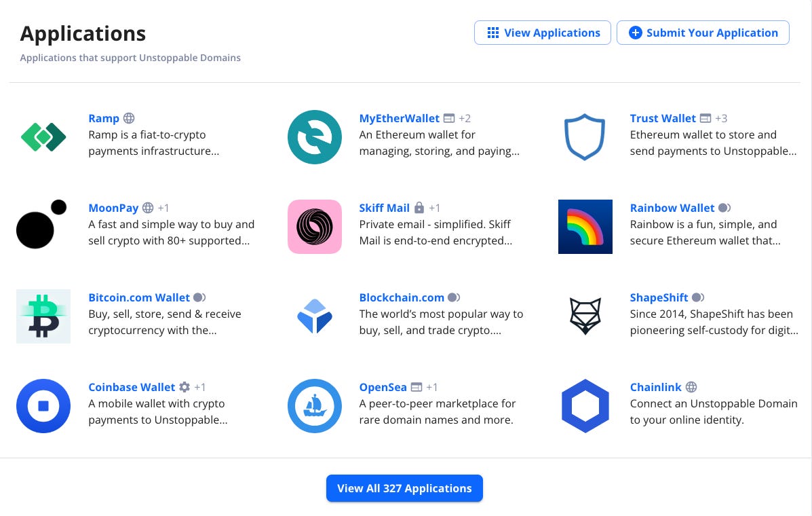Click 'The world's most popular way to' description
This screenshot has height=516, width=812.
click(441, 322)
